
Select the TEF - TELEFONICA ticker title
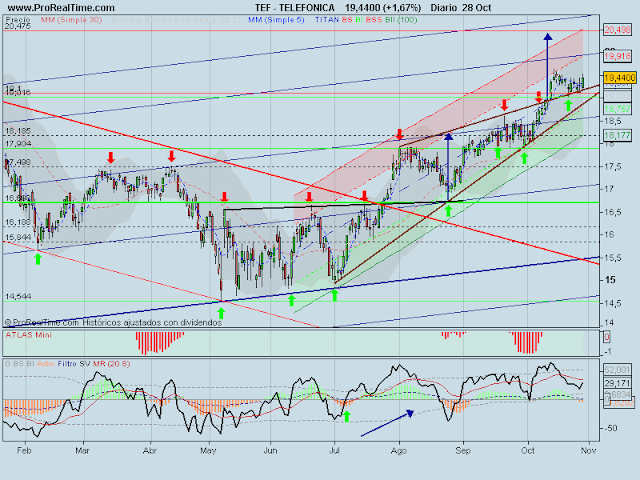coord(295,8)
